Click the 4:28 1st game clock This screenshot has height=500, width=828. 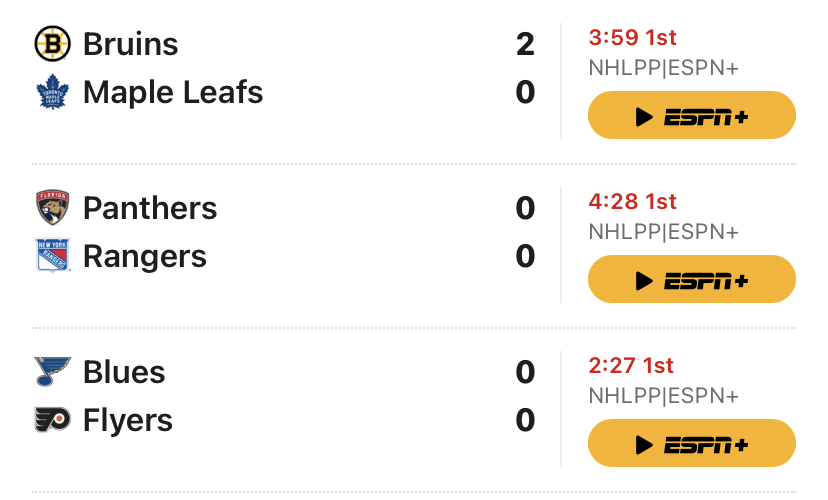(633, 202)
